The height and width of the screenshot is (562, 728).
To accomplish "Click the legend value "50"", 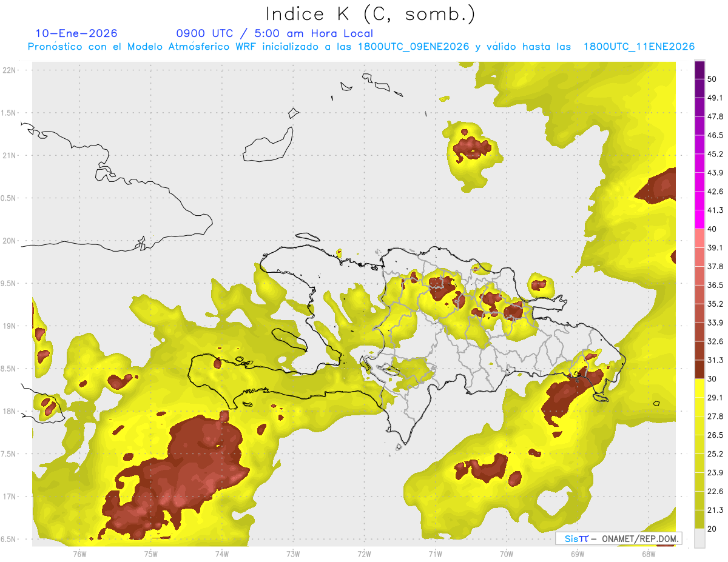I will [712, 79].
